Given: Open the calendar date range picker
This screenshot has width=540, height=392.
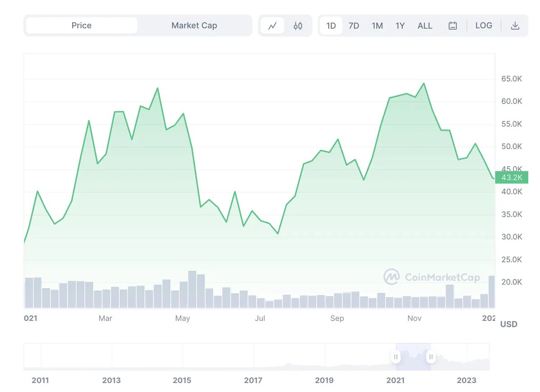Looking at the screenshot, I should click(453, 26).
